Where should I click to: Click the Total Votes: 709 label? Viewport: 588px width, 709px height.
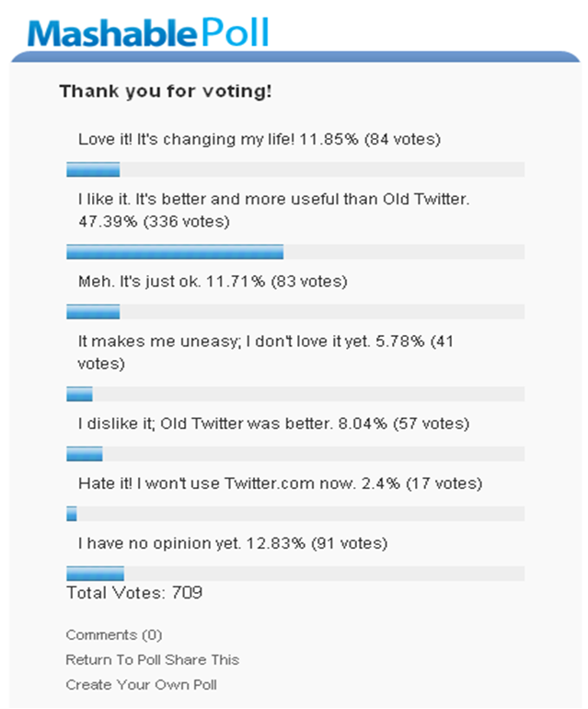(134, 593)
